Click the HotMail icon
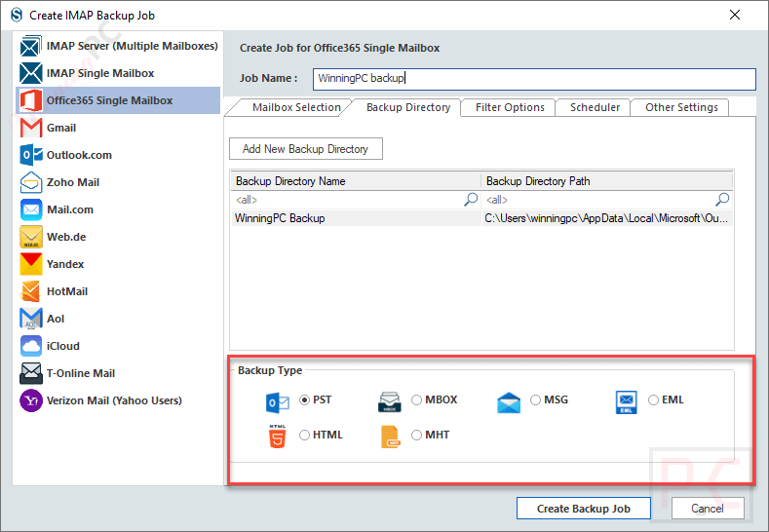Screen dimensions: 769x532 click(x=31, y=291)
